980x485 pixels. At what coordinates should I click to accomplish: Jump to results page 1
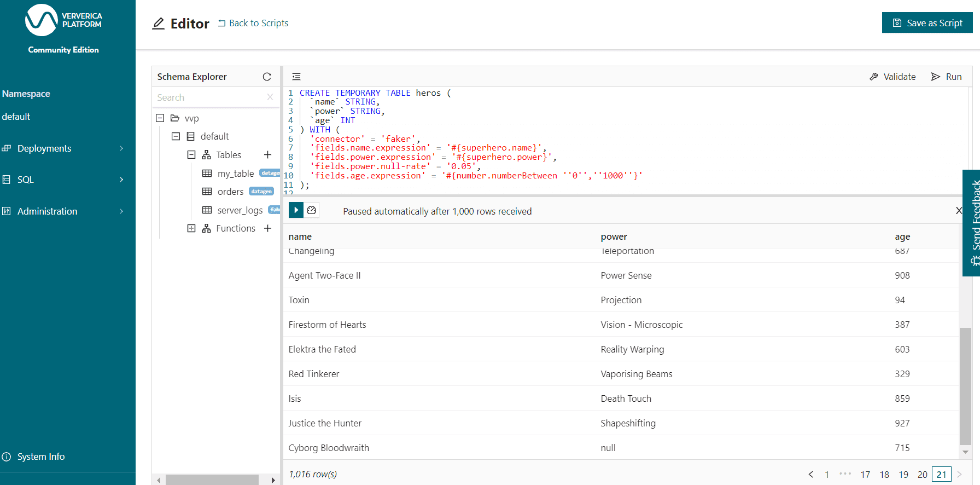(x=827, y=475)
